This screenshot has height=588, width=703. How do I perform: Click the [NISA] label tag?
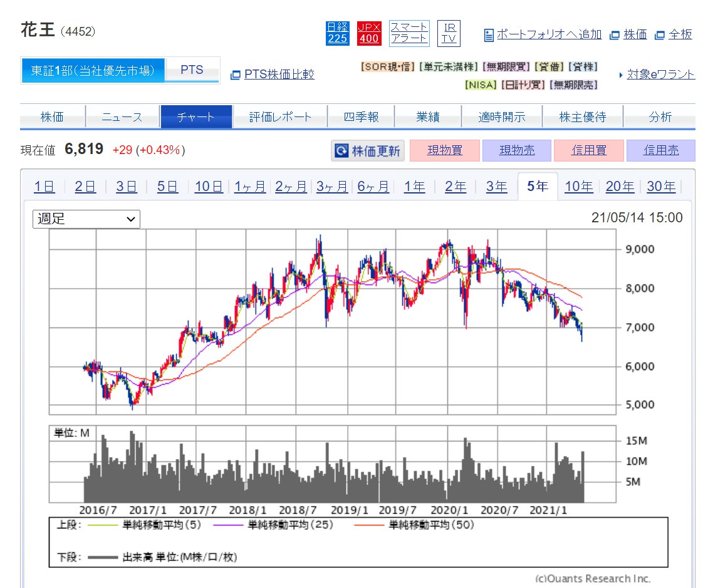(481, 85)
